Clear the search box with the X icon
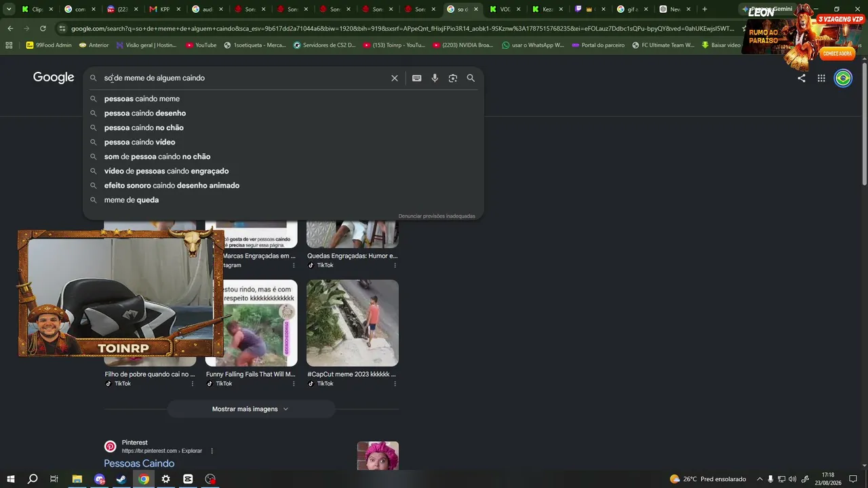The image size is (868, 488). [x=395, y=78]
